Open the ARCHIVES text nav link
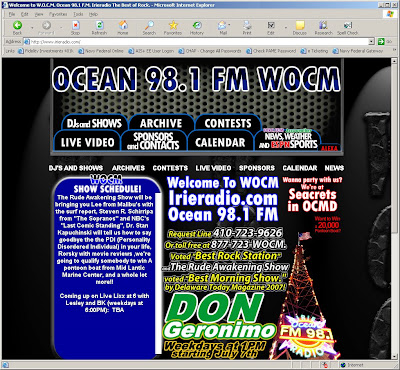Screen dimensions: 400x370 click(x=128, y=168)
